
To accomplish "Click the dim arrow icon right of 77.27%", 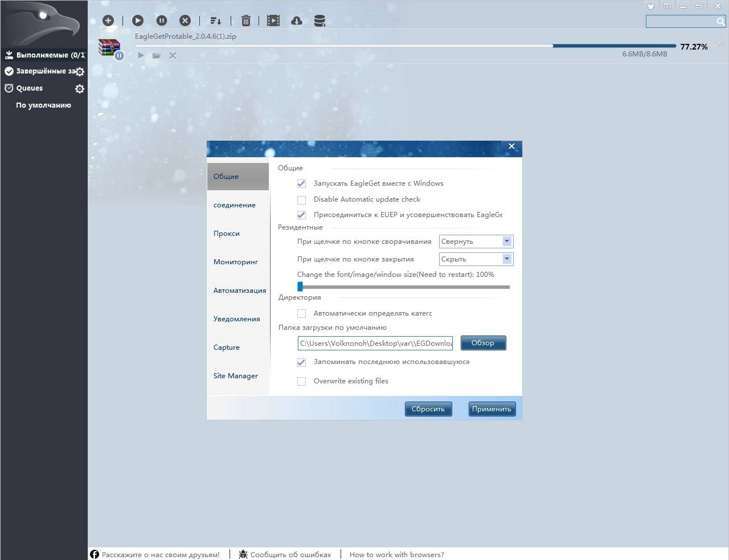I will (x=719, y=46).
